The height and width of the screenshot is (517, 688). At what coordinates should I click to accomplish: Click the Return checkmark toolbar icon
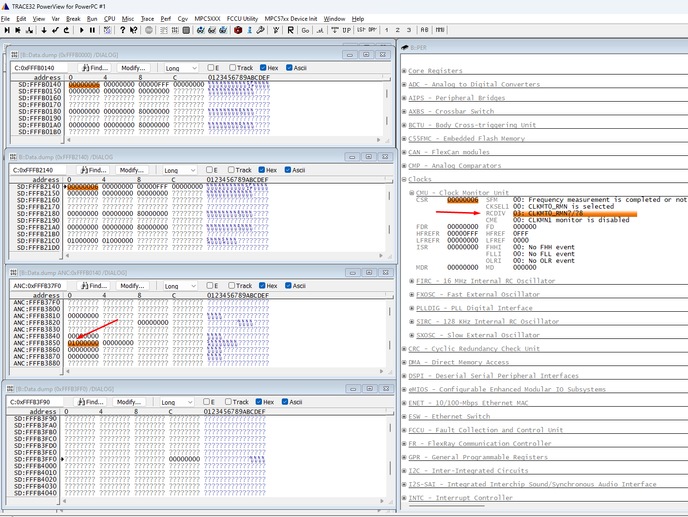pos(55,30)
